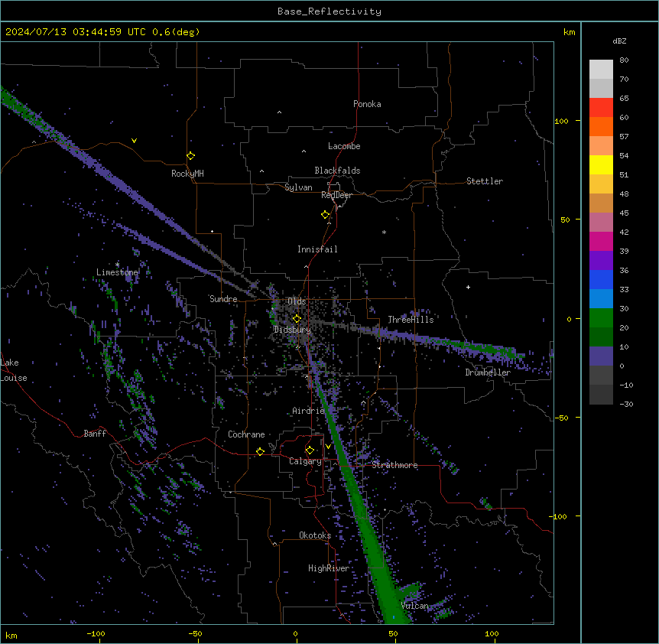Viewport: 659px width, 644px height.
Task: Click the Ponoka city label
Action: coord(367,104)
